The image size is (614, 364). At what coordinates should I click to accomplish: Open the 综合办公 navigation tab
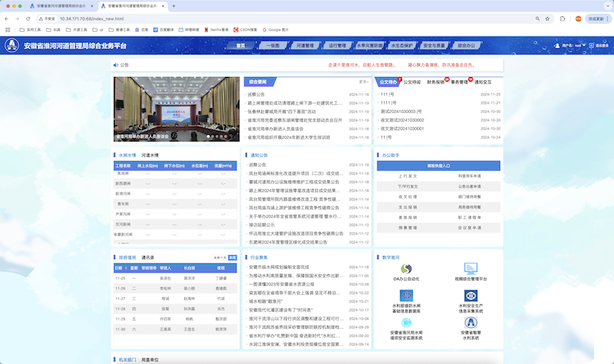(467, 46)
